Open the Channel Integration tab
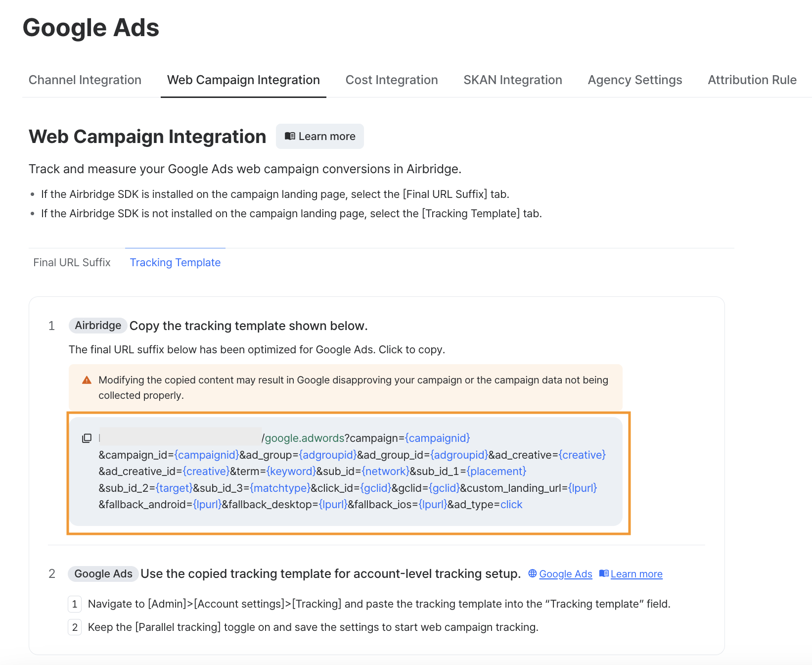 click(85, 80)
